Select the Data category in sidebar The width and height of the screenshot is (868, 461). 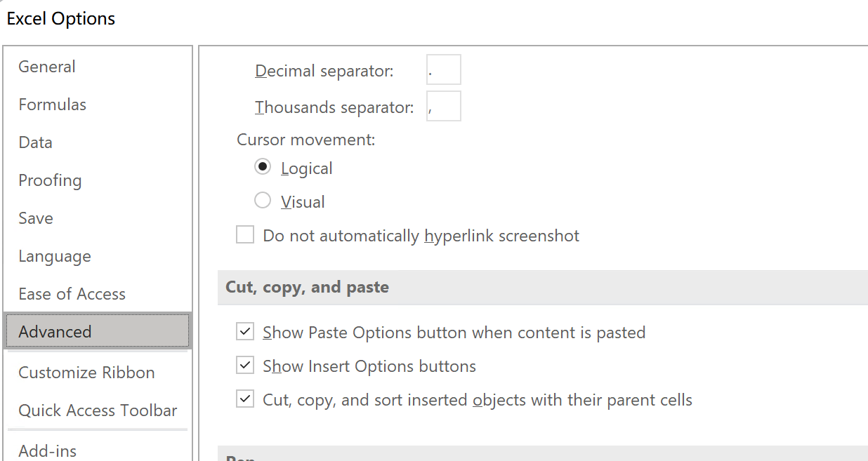tap(36, 142)
